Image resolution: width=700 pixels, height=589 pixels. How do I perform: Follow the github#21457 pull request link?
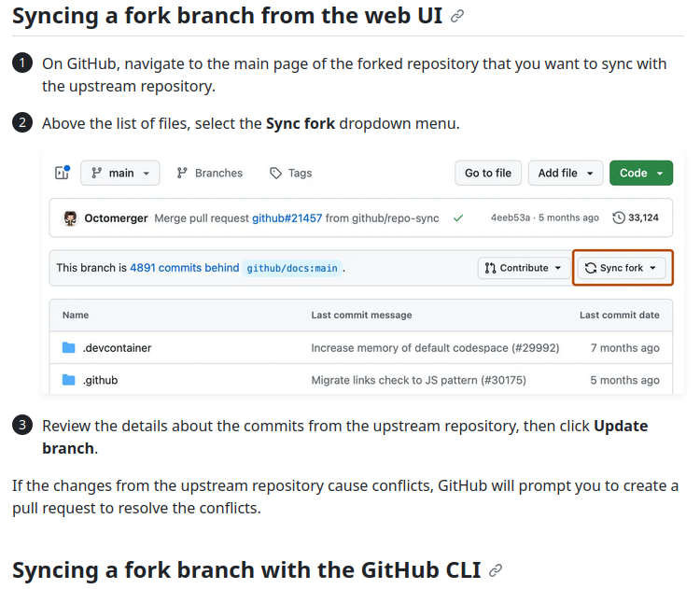287,217
